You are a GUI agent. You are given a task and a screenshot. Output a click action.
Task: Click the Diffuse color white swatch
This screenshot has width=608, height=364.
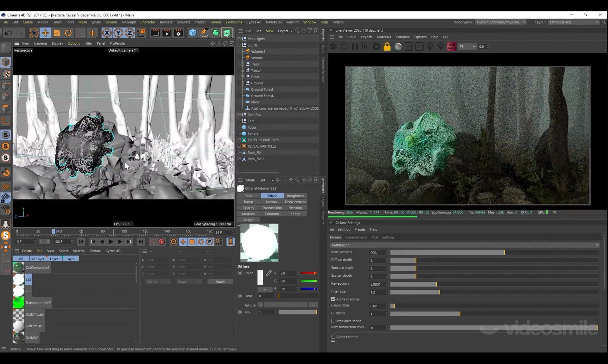point(260,277)
